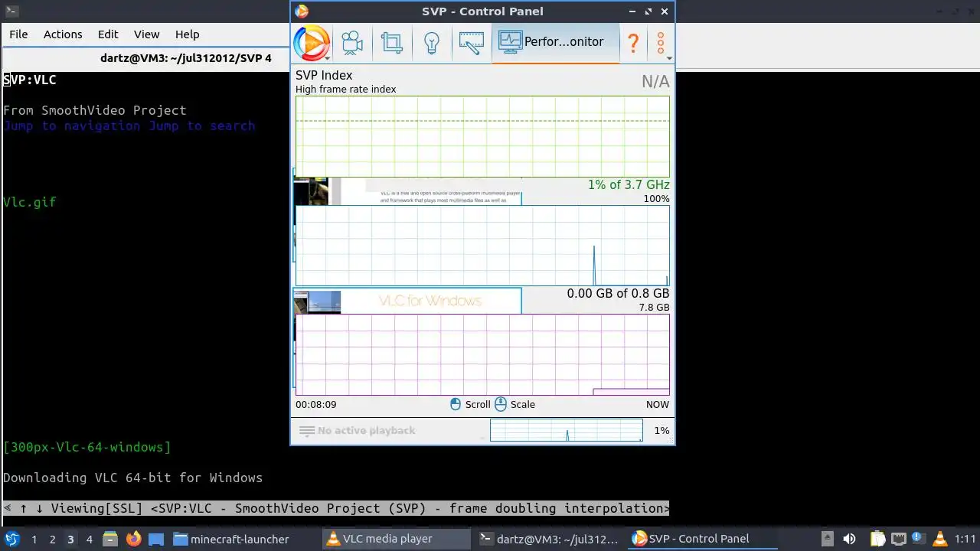Click the terminal window menu icon
Viewport: 980px width, 551px height.
coord(11,11)
